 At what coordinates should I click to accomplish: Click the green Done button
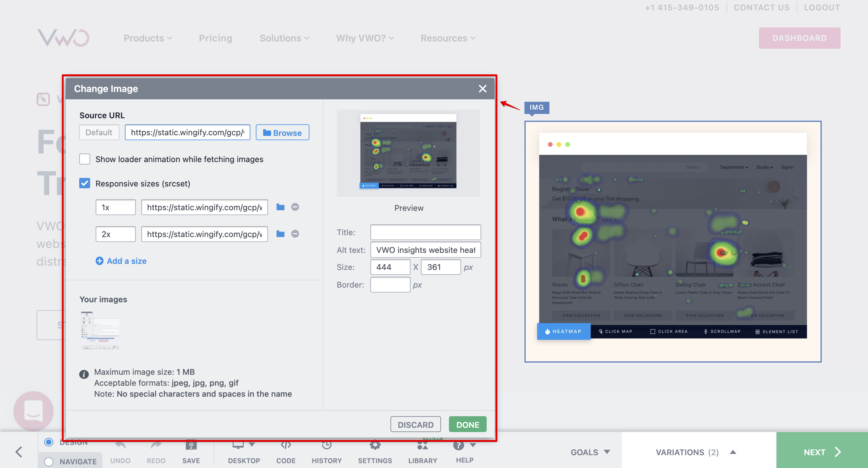point(468,424)
